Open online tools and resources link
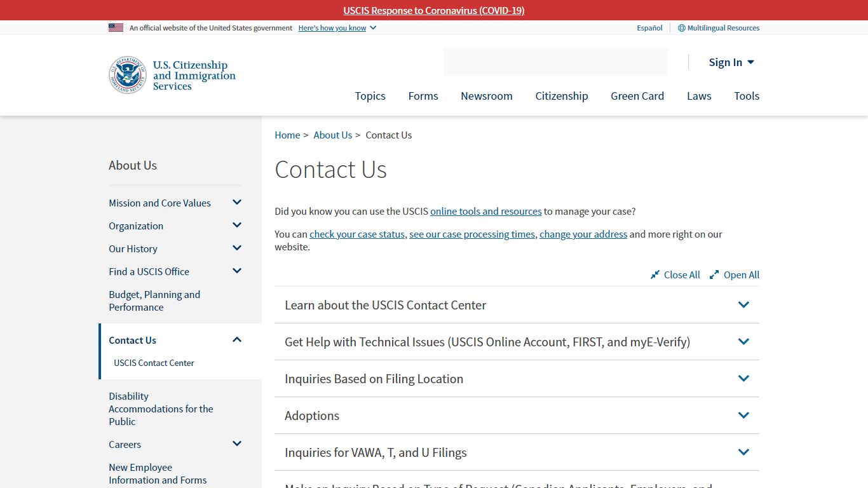Screen dimensions: 868x488 486,211
